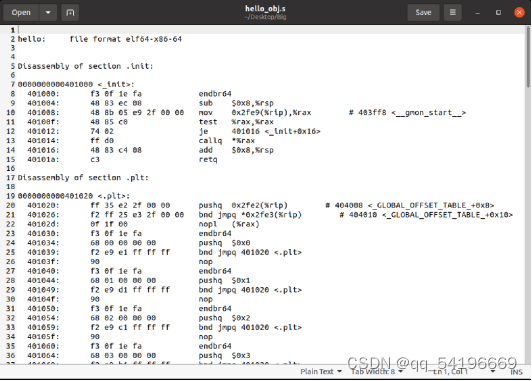Place cursor on empty line 1
Screen dimensions: 532x381
[271, 30]
